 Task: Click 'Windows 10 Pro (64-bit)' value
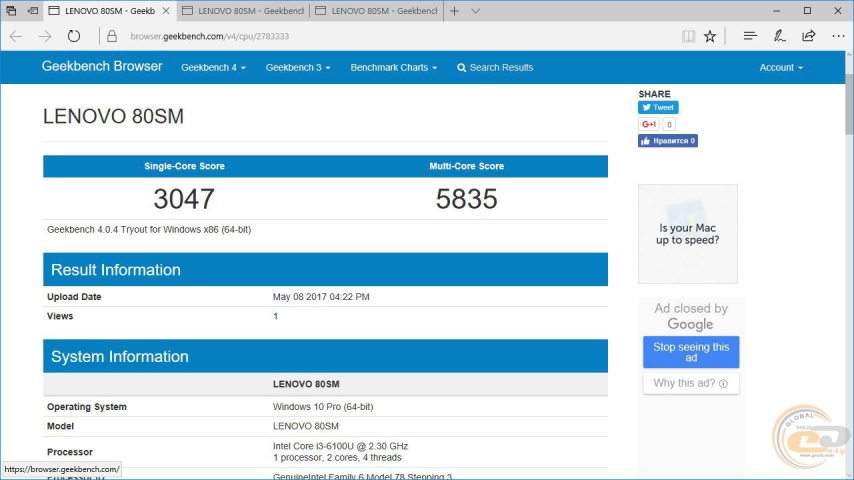click(x=323, y=407)
